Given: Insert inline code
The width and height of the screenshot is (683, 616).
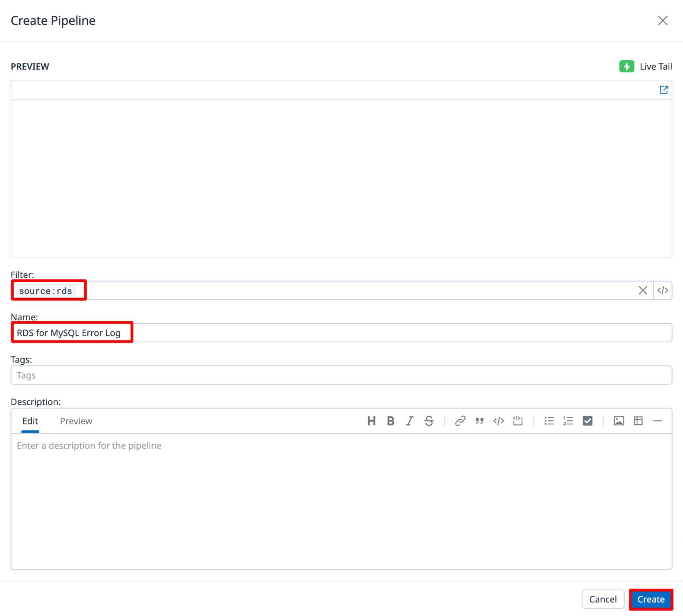Looking at the screenshot, I should coord(498,421).
